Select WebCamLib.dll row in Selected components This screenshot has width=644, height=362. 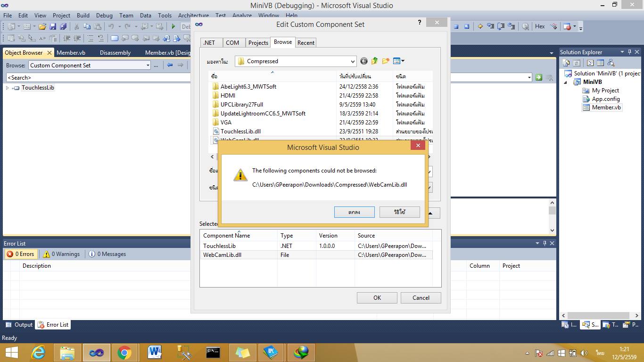(x=316, y=255)
